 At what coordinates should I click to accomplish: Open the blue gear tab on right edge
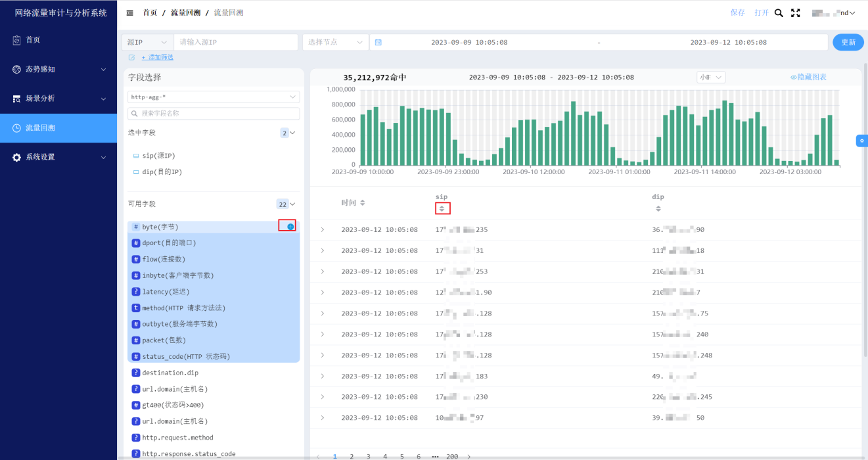pyautogui.click(x=861, y=141)
